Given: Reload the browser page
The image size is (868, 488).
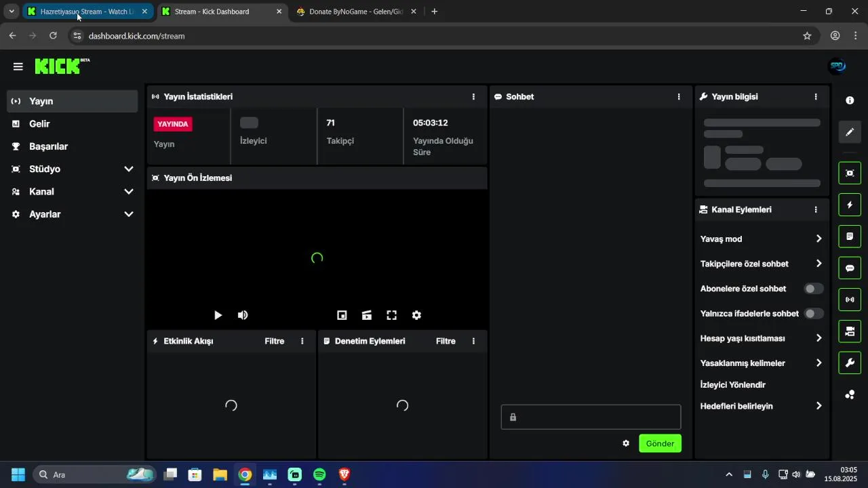Looking at the screenshot, I should [x=53, y=36].
